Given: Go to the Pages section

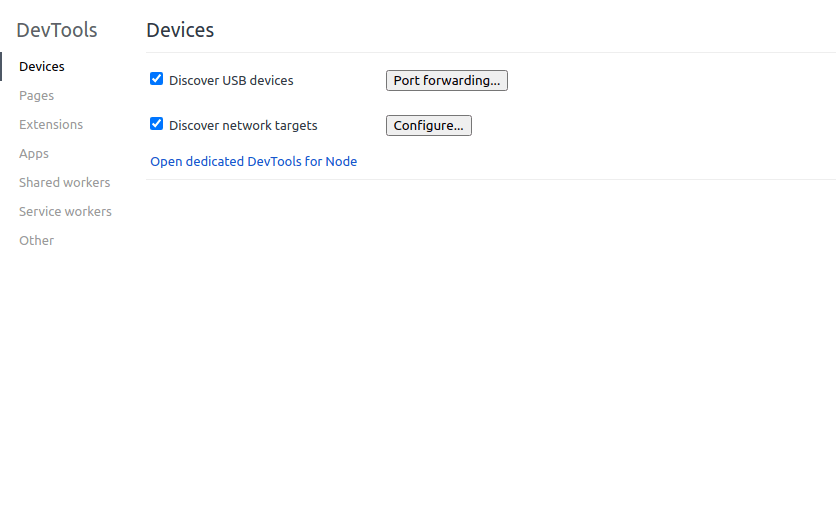Looking at the screenshot, I should click(x=36, y=95).
